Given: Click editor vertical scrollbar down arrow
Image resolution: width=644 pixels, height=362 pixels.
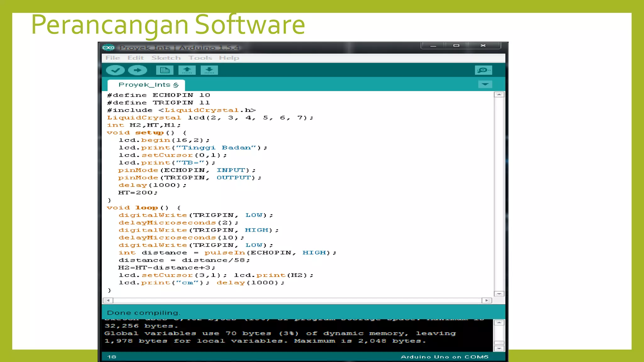Looking at the screenshot, I should (499, 294).
